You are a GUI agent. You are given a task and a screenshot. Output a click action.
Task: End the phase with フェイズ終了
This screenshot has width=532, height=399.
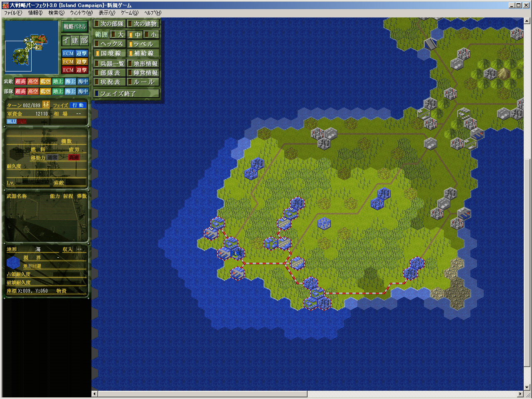(126, 94)
